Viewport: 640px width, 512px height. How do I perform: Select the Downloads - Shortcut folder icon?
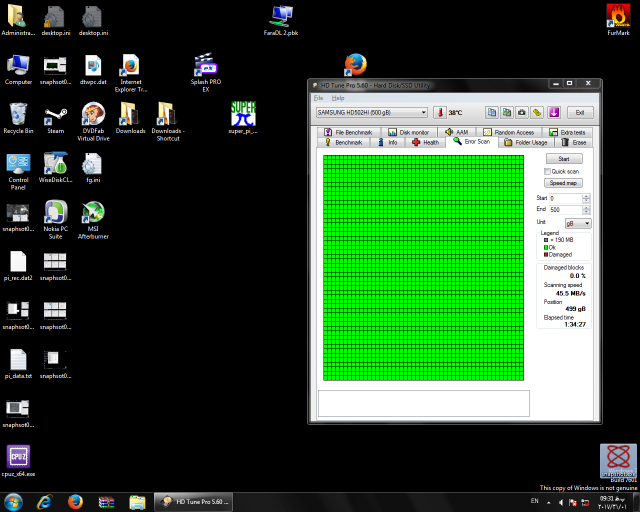pos(168,122)
